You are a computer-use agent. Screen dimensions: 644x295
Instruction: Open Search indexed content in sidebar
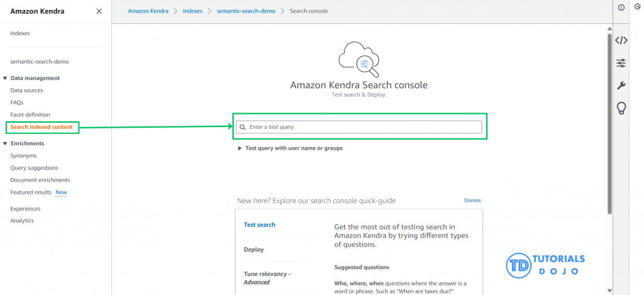coord(42,128)
